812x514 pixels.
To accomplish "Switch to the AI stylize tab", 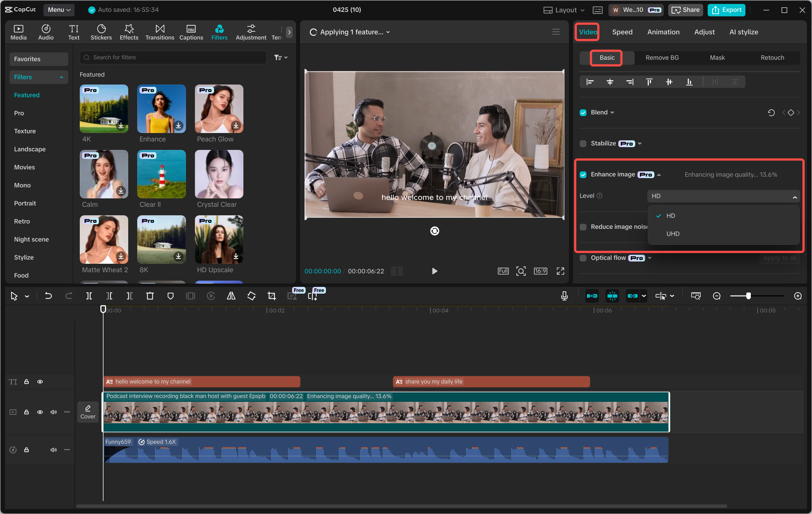I will point(743,32).
